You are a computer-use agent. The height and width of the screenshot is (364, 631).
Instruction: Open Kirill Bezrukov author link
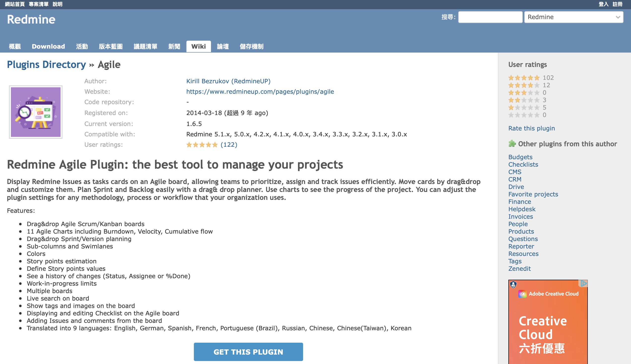pos(228,81)
